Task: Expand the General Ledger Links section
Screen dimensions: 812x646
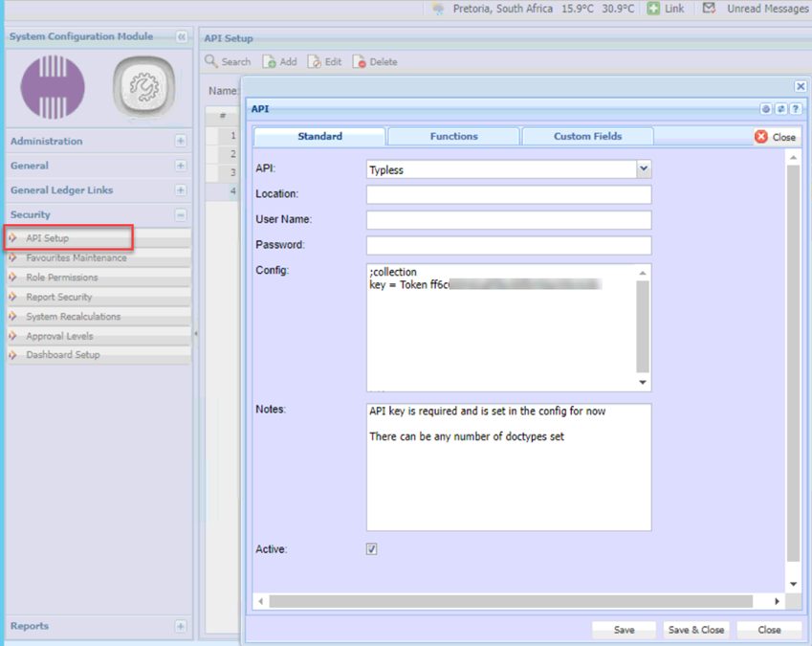Action: [181, 190]
